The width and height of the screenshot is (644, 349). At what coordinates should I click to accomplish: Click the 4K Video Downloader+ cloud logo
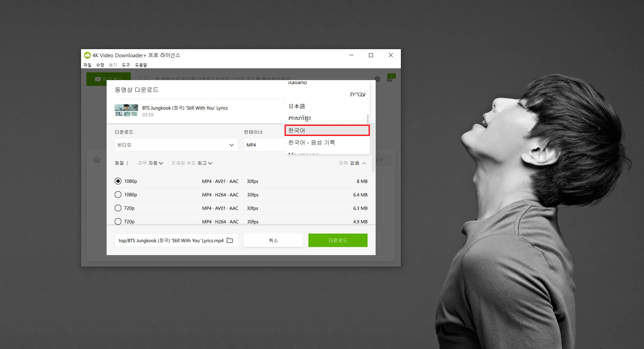click(87, 55)
